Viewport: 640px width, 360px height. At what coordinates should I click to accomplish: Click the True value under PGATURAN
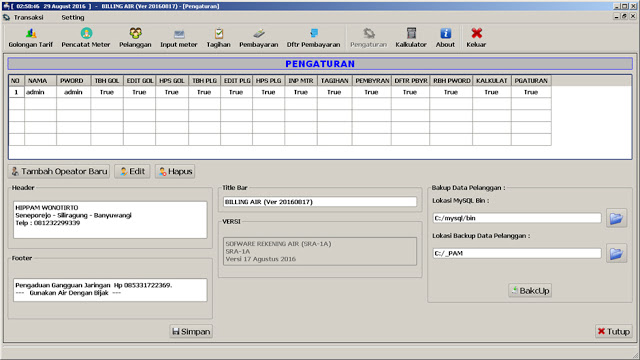pos(531,92)
